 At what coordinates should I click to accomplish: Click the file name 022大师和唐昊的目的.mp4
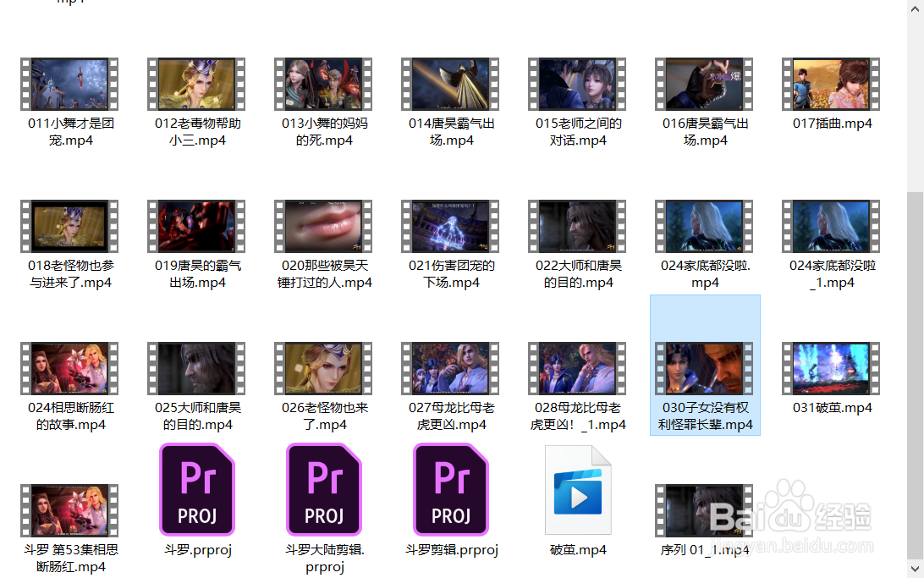578,274
